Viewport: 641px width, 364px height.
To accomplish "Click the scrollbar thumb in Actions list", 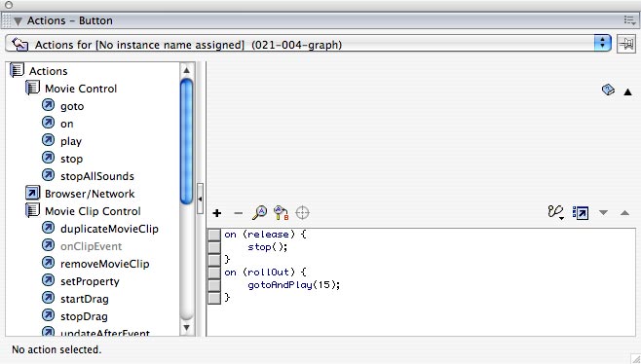I will coord(186,141).
